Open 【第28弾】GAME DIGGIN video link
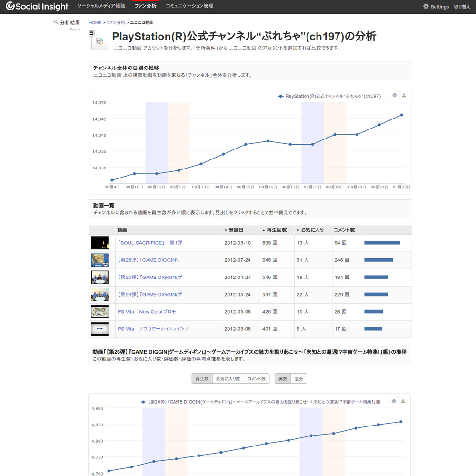Viewport: 476px width, 476px height. coord(148,260)
